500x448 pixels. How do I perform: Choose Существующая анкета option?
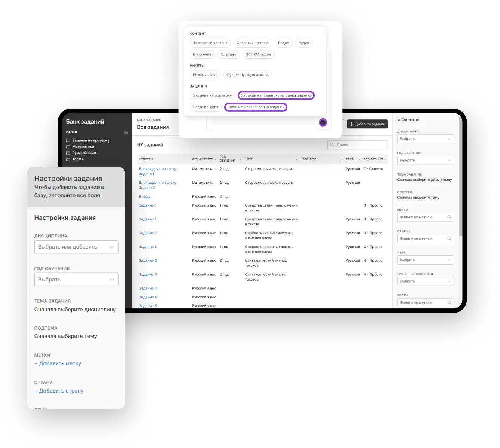[247, 75]
